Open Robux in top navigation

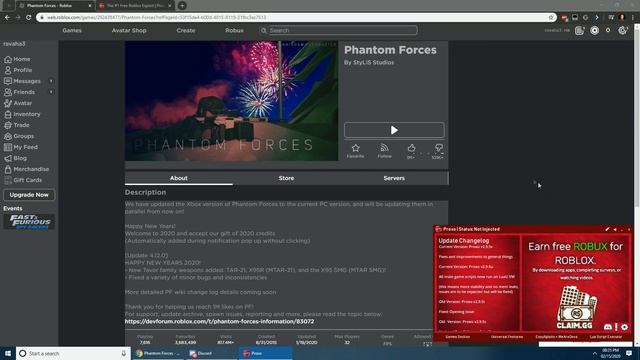point(234,31)
